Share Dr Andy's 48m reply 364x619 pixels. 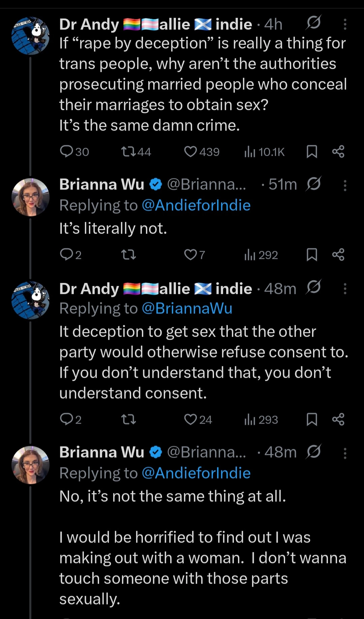[x=338, y=420]
